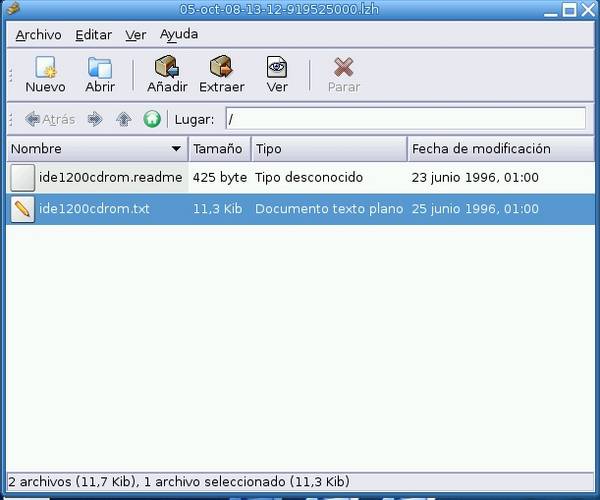Sort by the Tamaño column header
600x500 pixels.
[x=220, y=148]
